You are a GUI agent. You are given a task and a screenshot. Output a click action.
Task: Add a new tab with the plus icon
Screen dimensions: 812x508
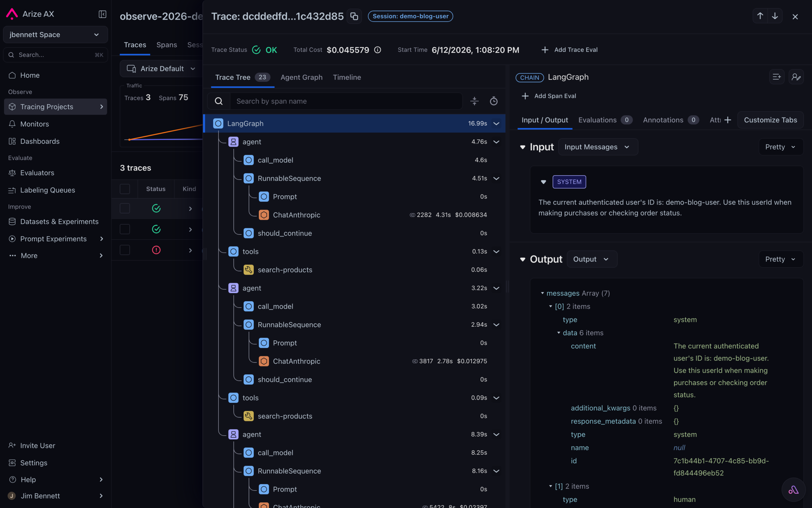pyautogui.click(x=727, y=120)
